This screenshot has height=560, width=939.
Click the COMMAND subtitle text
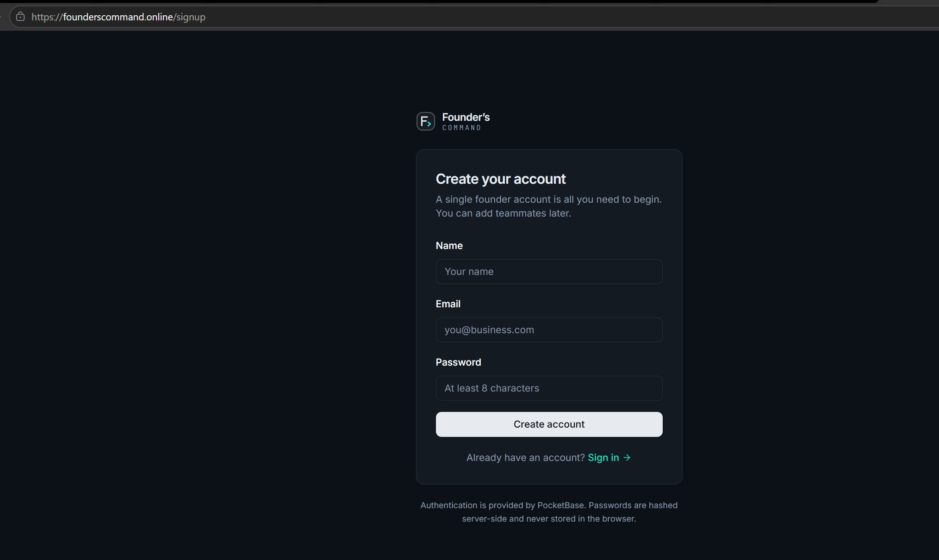(x=461, y=128)
